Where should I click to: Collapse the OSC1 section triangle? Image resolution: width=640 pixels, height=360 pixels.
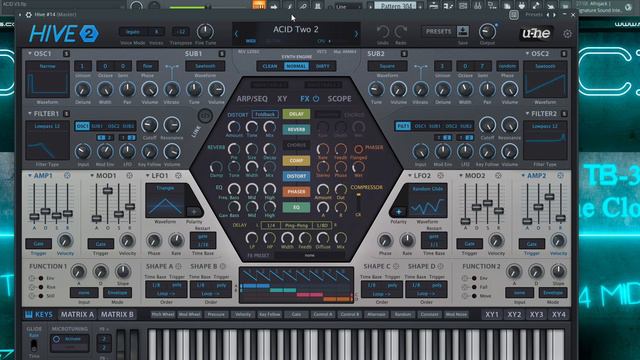point(30,53)
